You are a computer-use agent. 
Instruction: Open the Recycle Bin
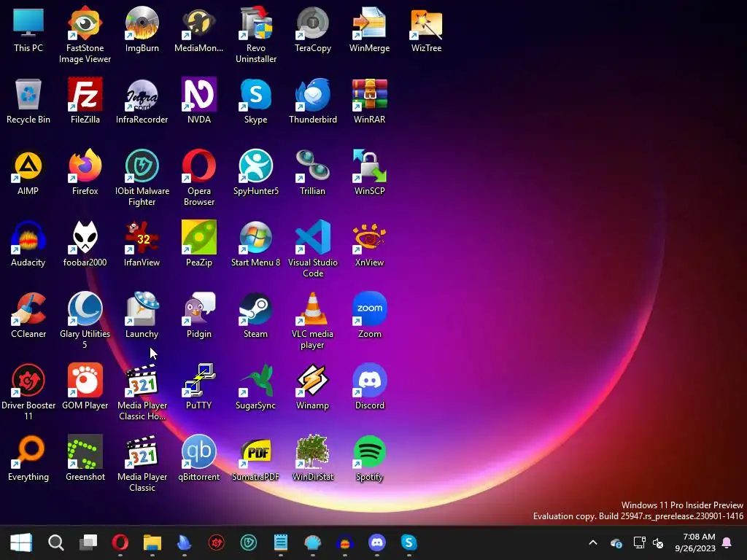(x=28, y=101)
